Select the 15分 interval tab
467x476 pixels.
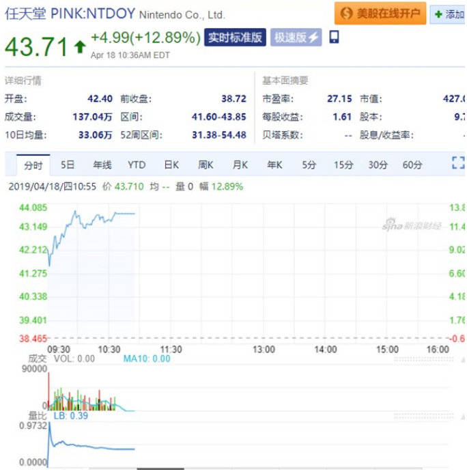point(343,165)
